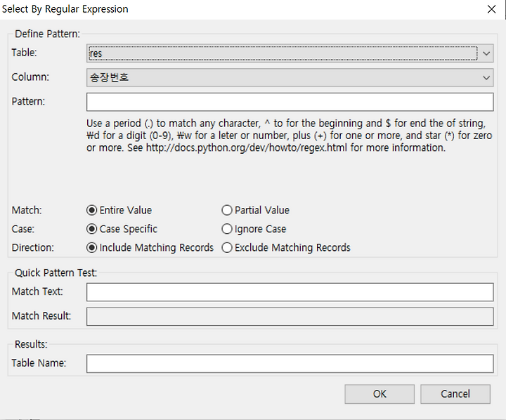Close the Select By Regular Expression dialog
The image size is (506, 420).
tap(491, 9)
